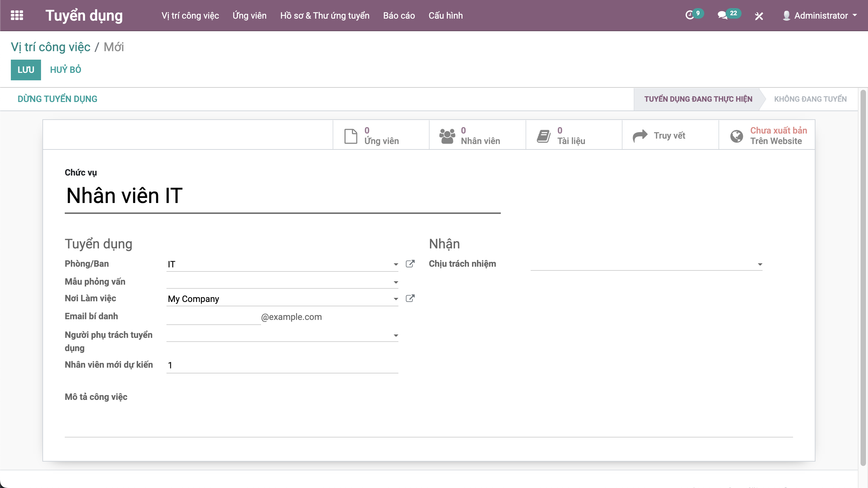Open the activities clock icon
Viewport: 868px width, 488px height.
click(690, 16)
